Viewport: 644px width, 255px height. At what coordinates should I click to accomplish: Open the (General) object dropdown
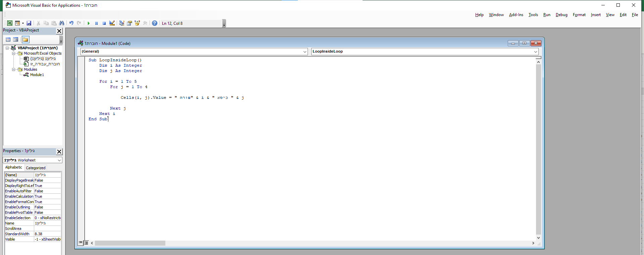click(x=194, y=52)
